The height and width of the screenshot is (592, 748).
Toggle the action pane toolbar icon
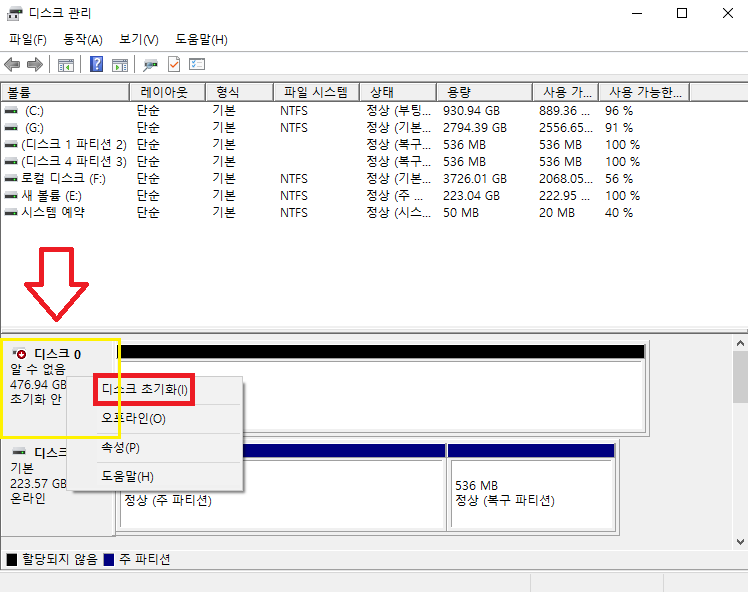coord(120,65)
